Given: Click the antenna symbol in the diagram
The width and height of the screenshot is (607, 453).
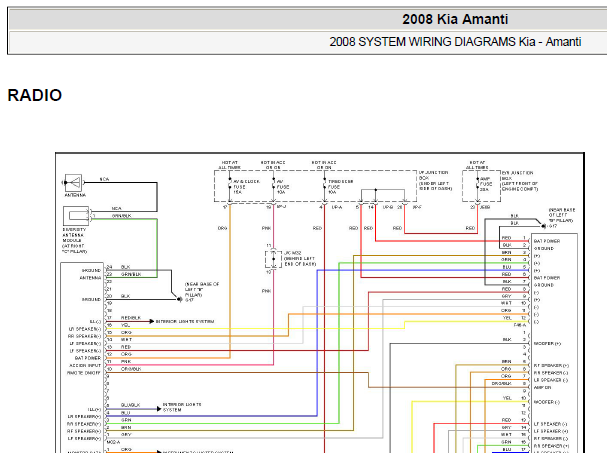Looking at the screenshot, I should tap(73, 182).
